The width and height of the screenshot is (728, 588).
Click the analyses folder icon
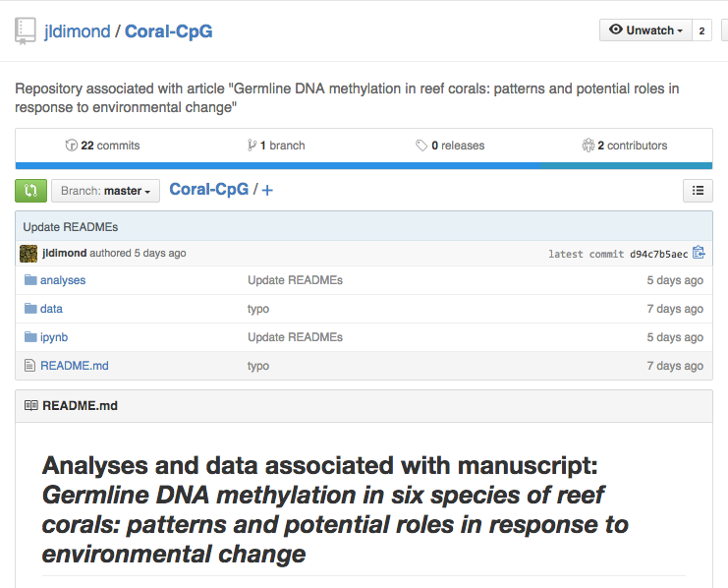point(30,280)
